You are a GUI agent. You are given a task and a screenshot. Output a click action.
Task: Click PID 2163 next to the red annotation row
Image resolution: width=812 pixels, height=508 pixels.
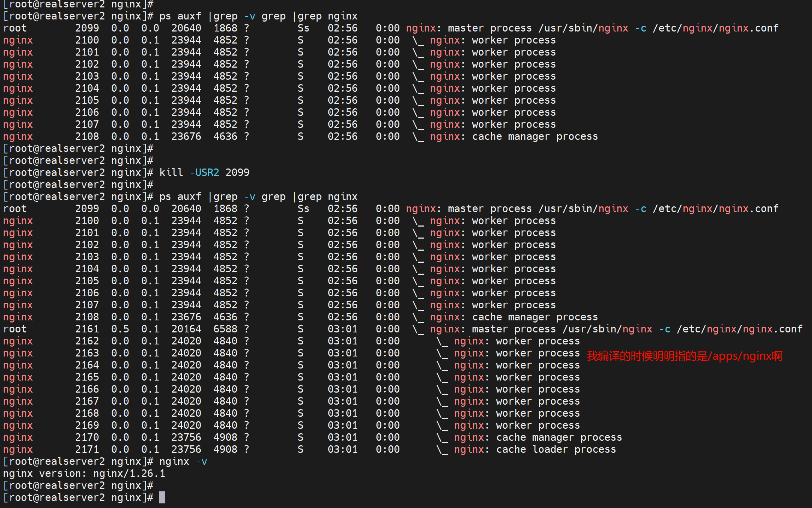87,353
